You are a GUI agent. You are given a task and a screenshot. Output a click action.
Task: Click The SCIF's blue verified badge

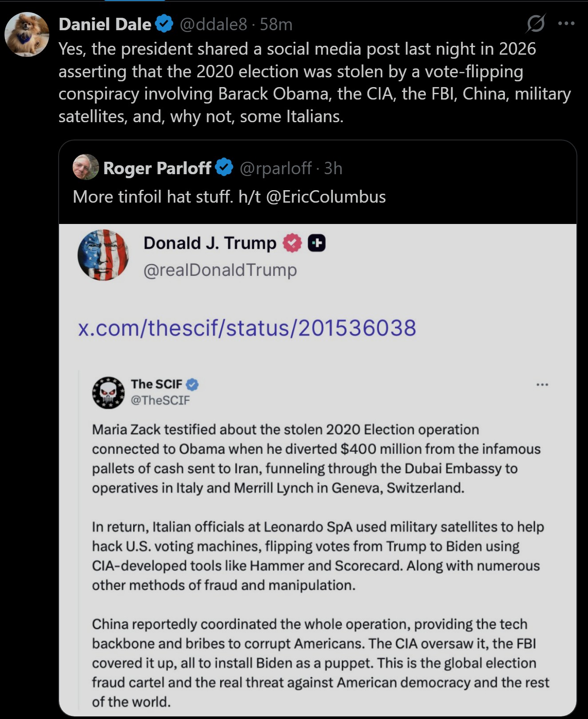[192, 384]
